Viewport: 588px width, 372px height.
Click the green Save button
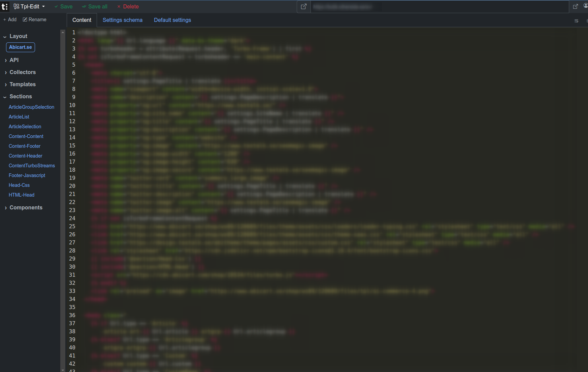[x=63, y=7]
